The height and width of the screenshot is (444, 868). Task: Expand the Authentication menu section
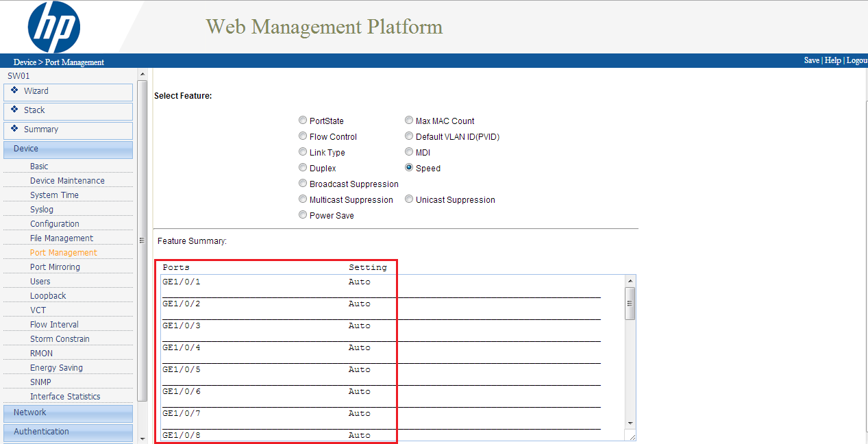coord(68,432)
